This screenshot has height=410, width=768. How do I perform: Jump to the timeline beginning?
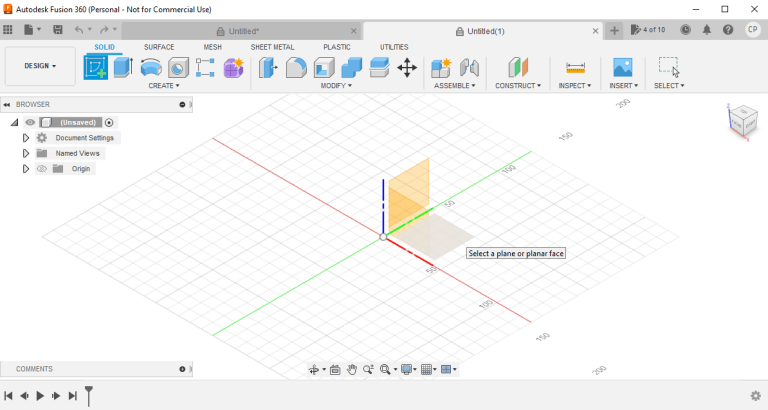tap(8, 396)
